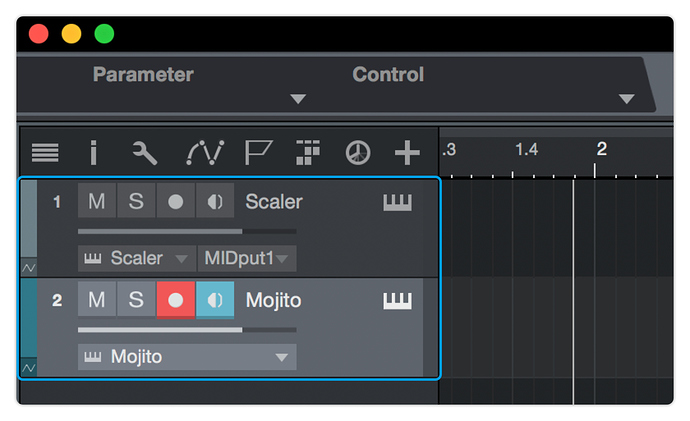Open the inspector info icon
690x421 pixels.
[x=93, y=153]
